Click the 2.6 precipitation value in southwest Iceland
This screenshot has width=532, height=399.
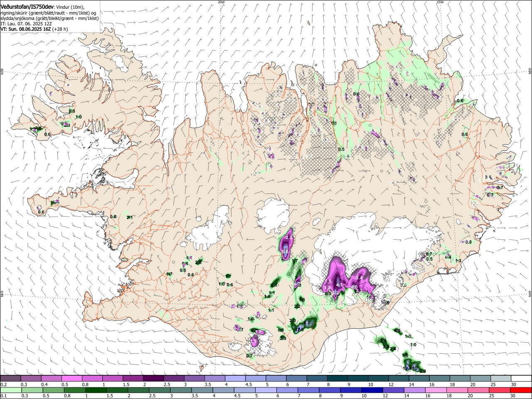tap(198, 262)
